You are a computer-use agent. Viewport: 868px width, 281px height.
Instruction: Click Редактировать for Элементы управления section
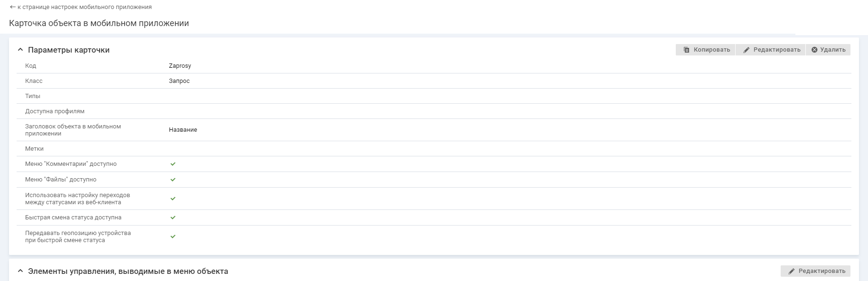(821, 271)
